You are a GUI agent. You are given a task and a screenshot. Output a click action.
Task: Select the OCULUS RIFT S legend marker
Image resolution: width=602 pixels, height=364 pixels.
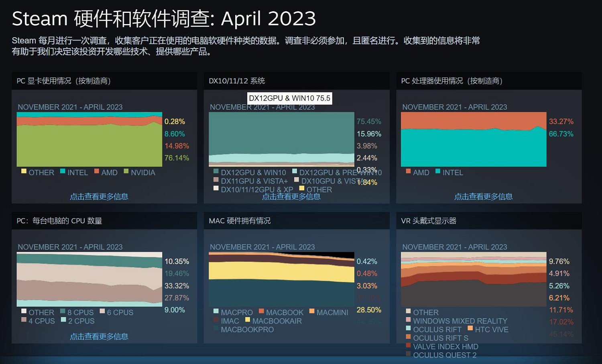408,337
